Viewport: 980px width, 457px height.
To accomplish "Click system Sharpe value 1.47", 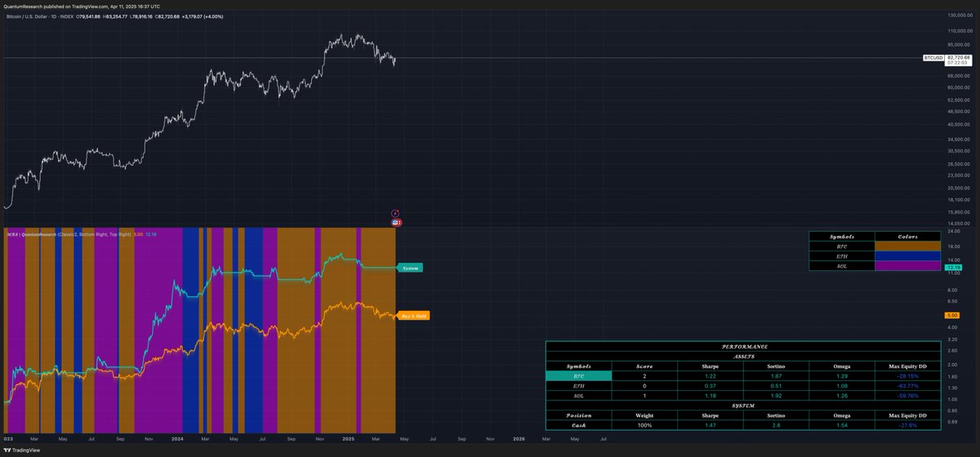I will point(710,425).
